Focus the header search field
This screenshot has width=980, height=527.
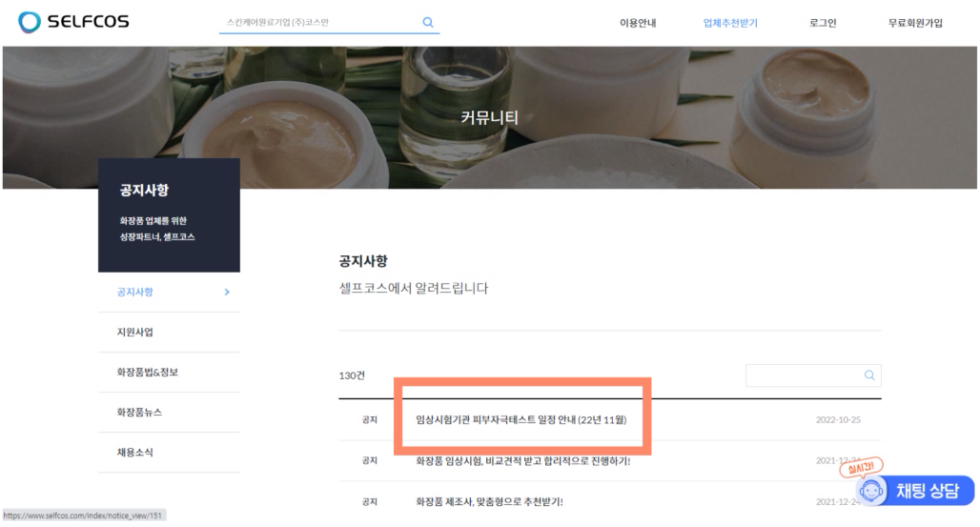click(x=319, y=22)
